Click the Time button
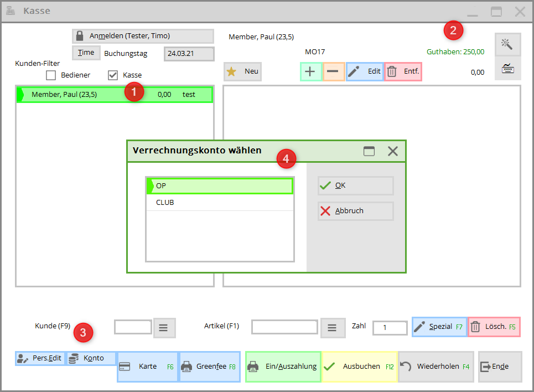Viewport: 534px width, 392px height. [86, 53]
